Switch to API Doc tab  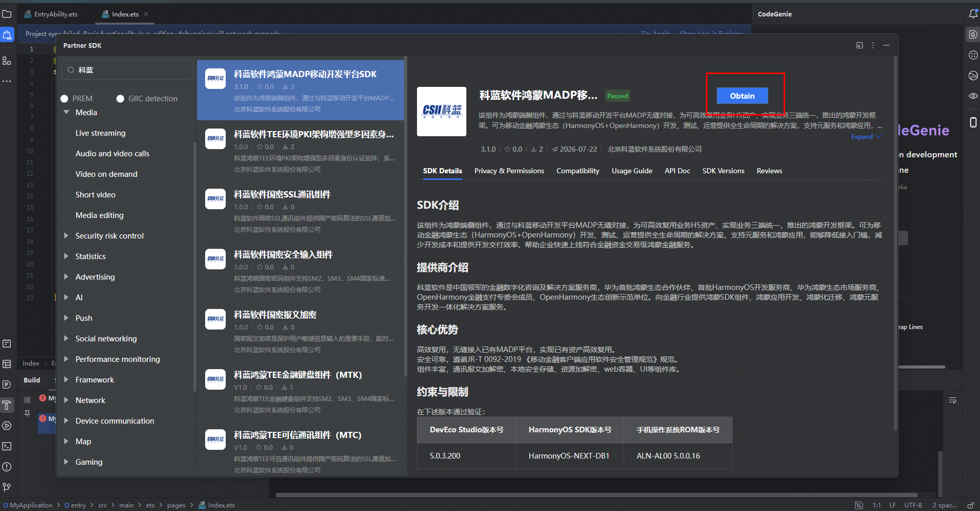(x=677, y=171)
